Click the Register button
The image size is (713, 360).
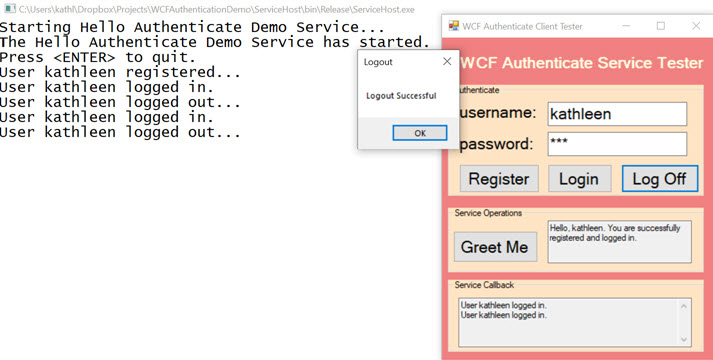(x=499, y=179)
